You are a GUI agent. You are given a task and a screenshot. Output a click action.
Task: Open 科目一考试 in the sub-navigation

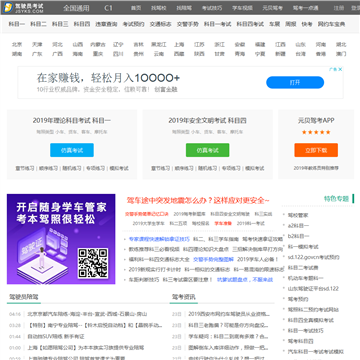[218, 24]
